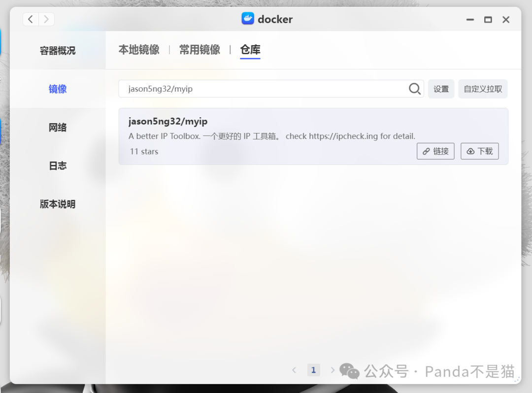
Task: Open 日志 section in the sidebar
Action: 57,166
